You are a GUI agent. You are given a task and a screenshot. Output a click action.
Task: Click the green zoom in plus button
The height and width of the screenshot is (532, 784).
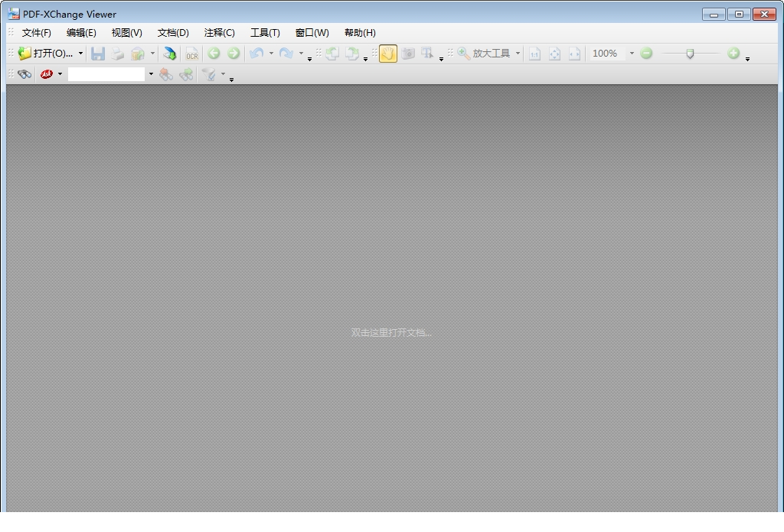733,54
